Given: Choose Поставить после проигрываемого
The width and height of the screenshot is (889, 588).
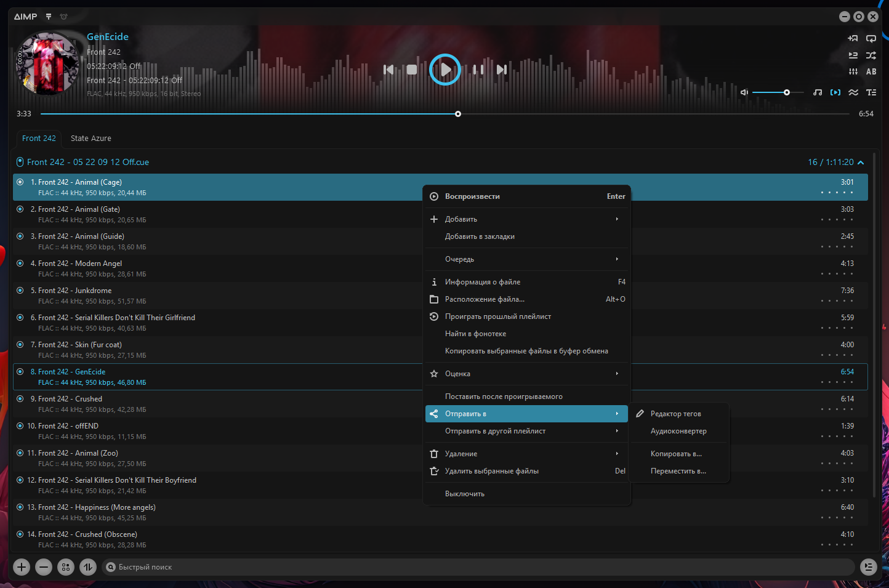Looking at the screenshot, I should pos(527,397).
